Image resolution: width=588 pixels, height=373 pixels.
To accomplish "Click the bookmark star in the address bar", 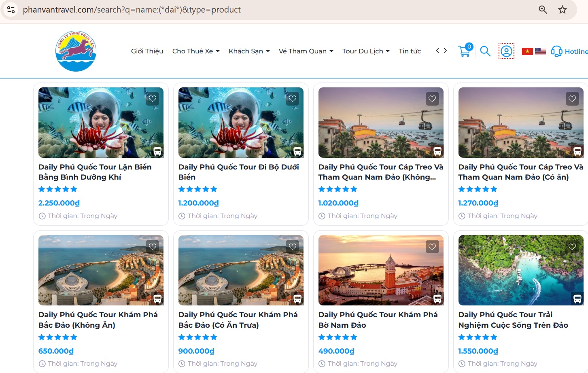I will [563, 9].
